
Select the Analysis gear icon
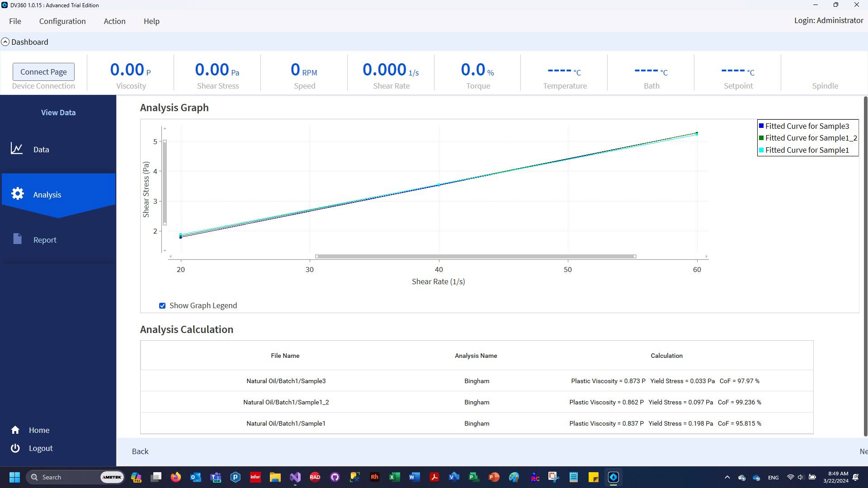tap(18, 194)
